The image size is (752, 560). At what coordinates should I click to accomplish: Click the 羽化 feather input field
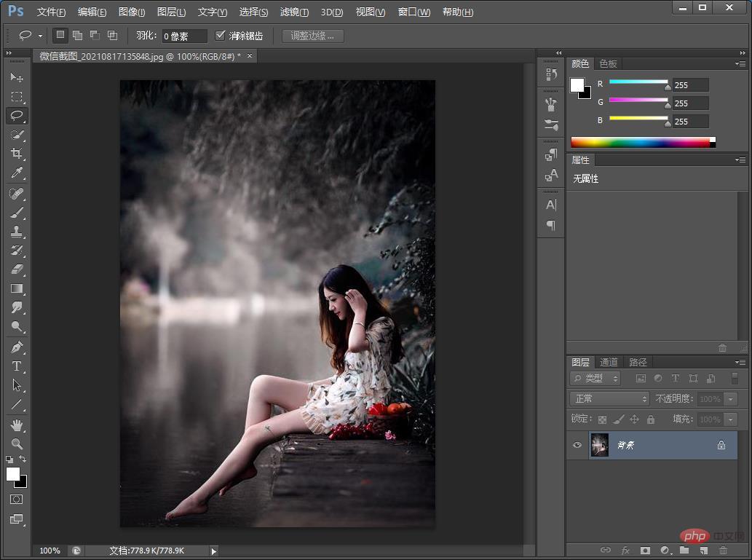184,36
